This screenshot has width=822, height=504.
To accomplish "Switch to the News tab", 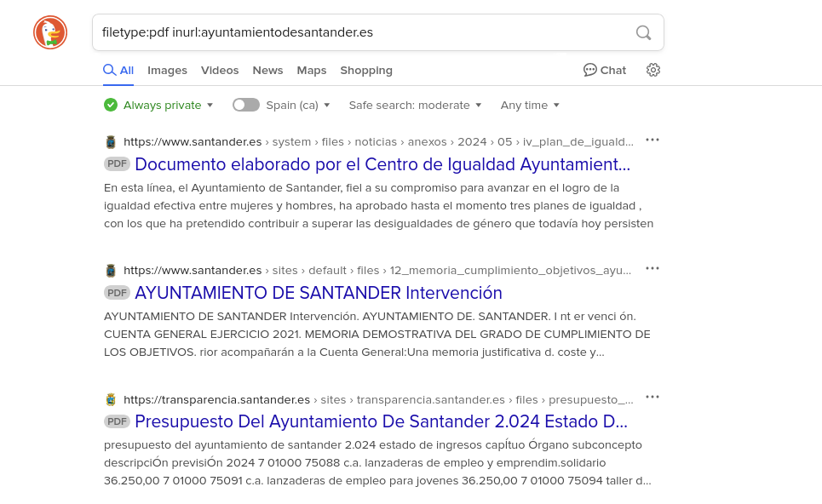I will [x=267, y=70].
